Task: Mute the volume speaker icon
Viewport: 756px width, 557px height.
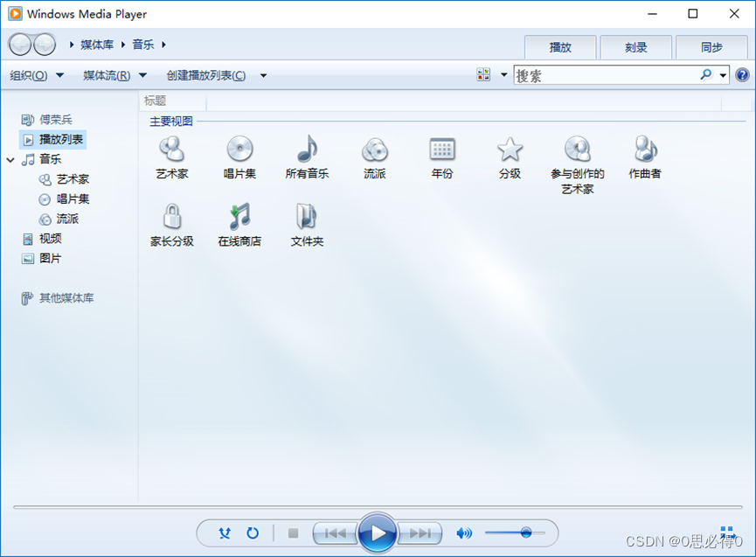Action: [x=464, y=533]
